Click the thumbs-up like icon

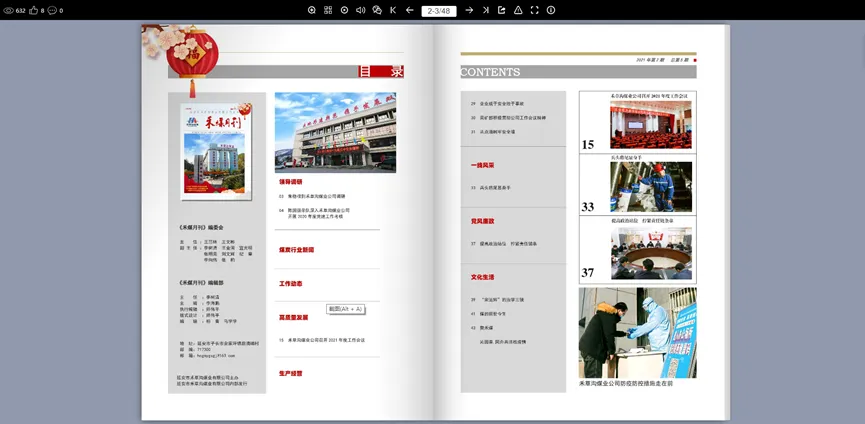33,10
